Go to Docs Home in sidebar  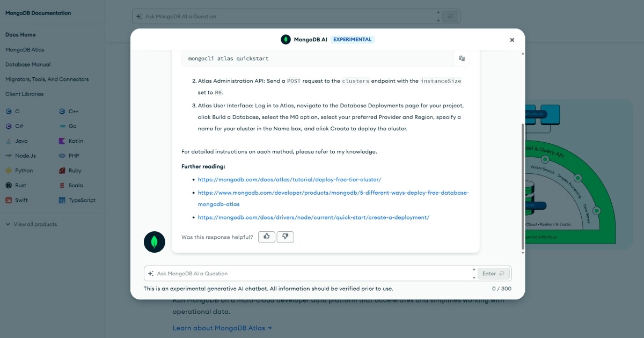point(20,35)
